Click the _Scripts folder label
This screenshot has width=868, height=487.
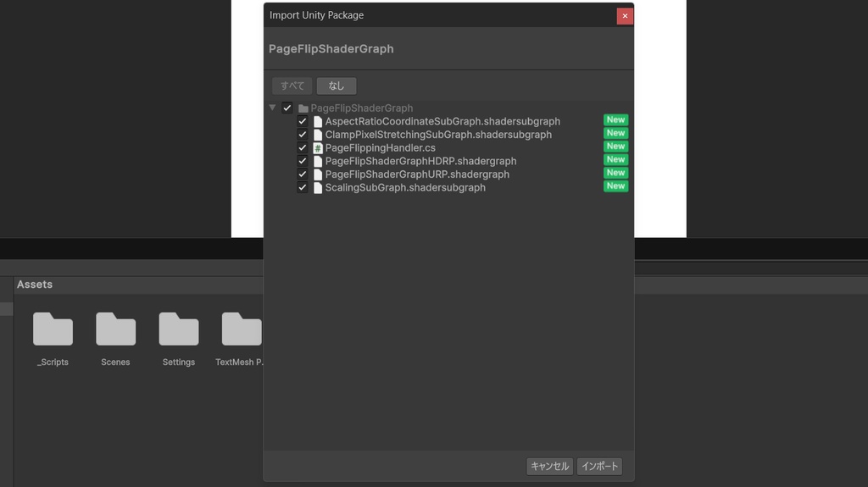tap(53, 362)
